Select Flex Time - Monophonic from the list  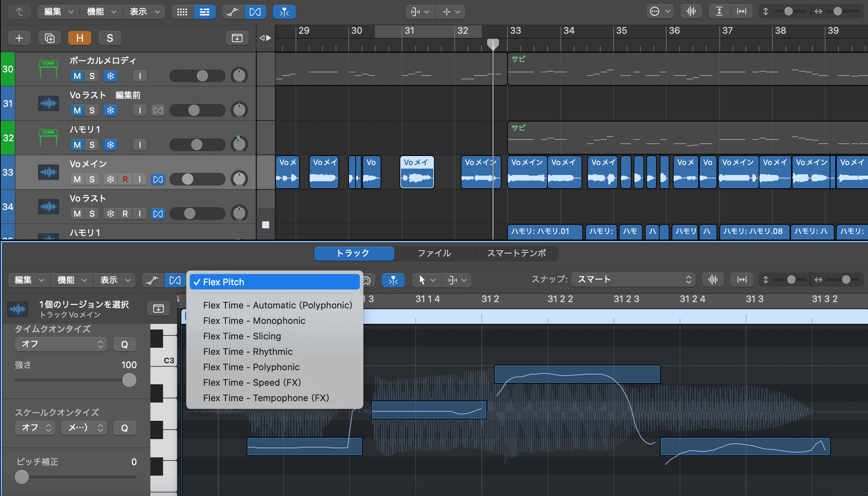coord(254,320)
